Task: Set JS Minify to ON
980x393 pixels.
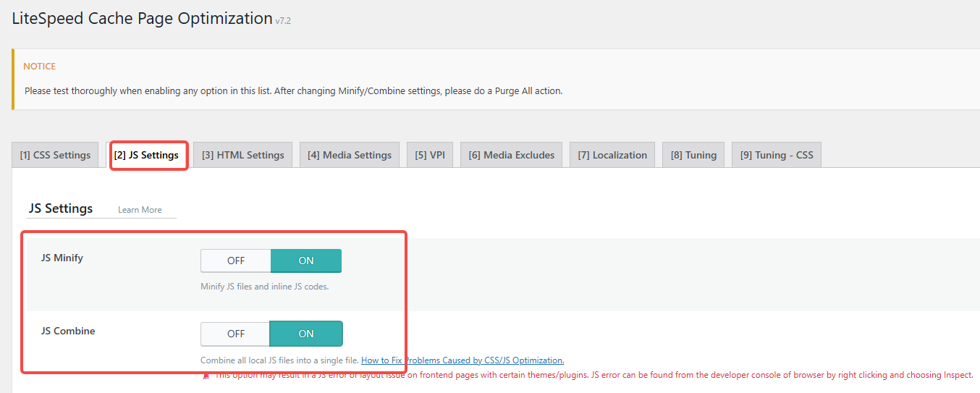Action: coord(306,261)
